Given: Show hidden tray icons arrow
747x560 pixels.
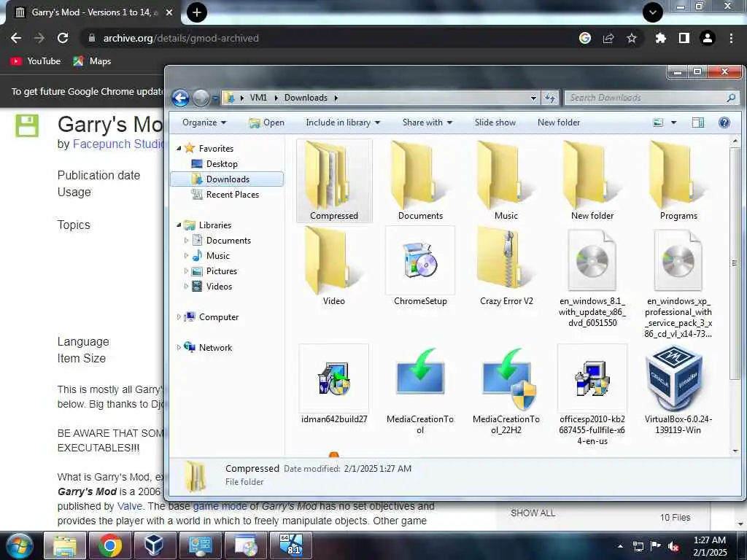Looking at the screenshot, I should pos(620,546).
